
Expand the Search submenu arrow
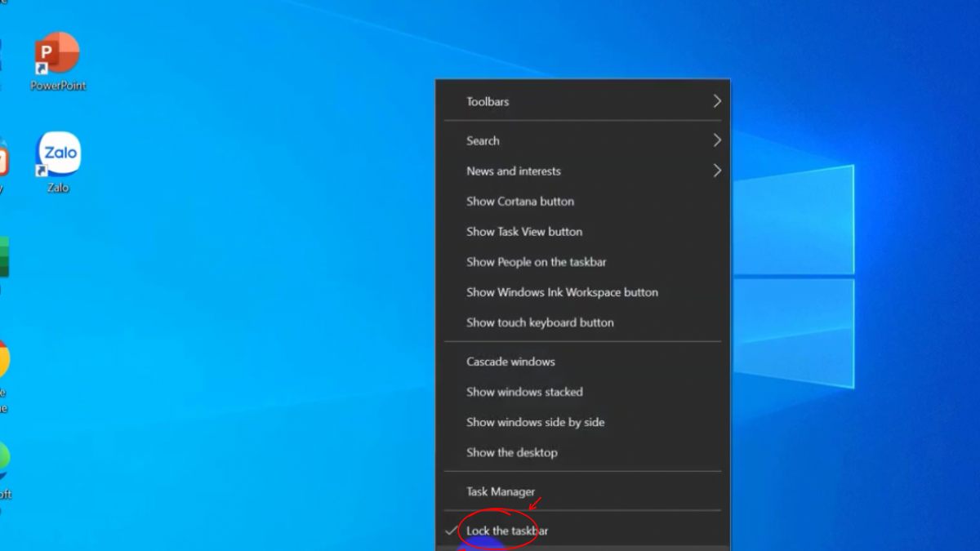pos(717,140)
